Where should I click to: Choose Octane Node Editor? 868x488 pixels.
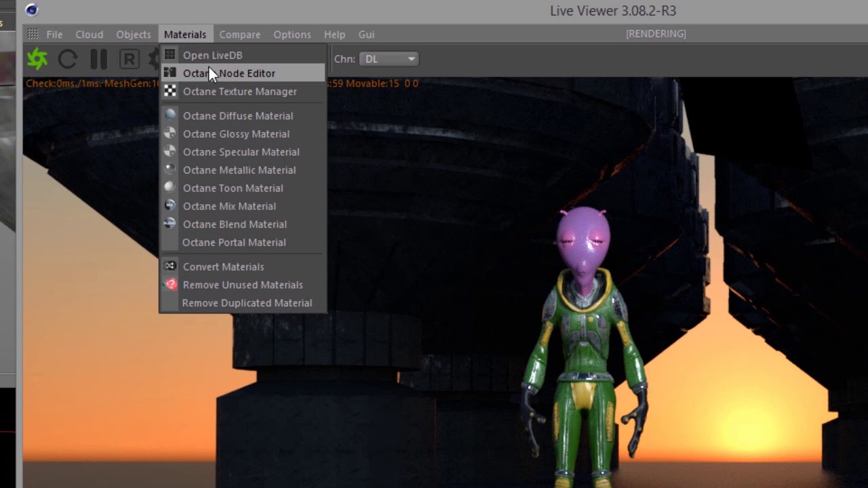(x=243, y=73)
